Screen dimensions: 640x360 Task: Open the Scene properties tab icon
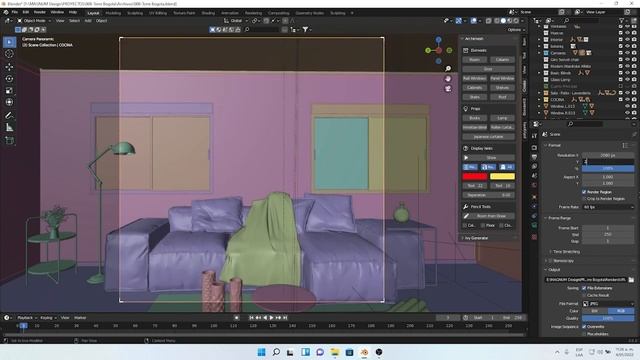[534, 176]
